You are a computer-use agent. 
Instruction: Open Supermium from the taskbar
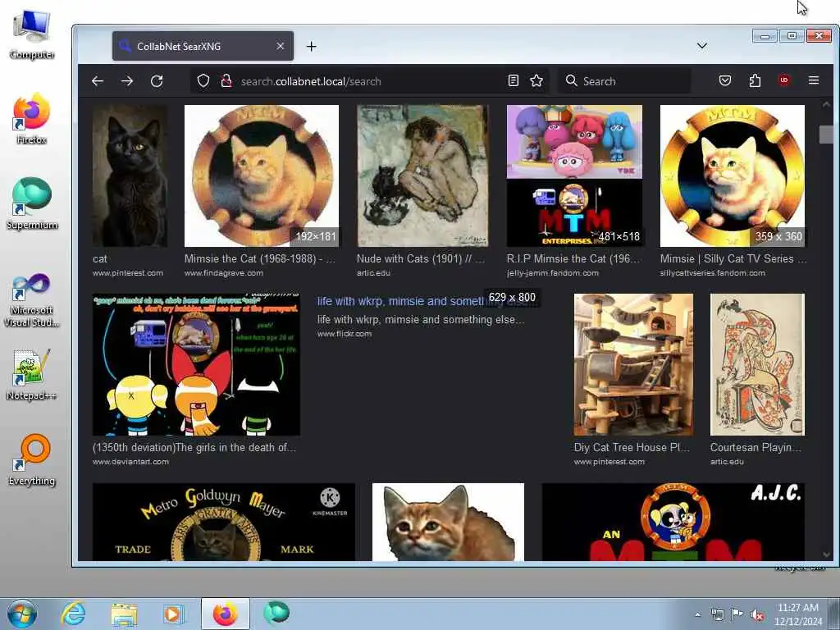pyautogui.click(x=276, y=613)
